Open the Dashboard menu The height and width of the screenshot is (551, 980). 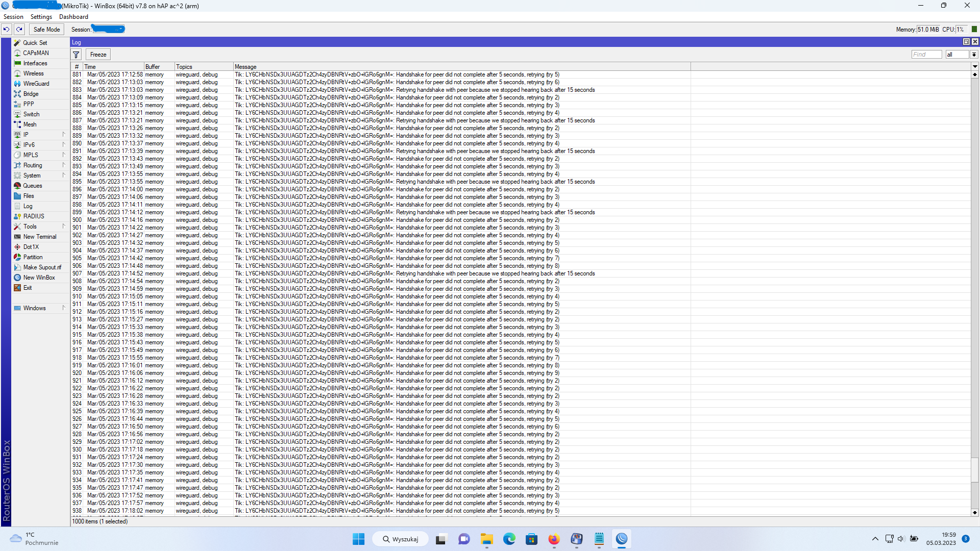click(73, 17)
